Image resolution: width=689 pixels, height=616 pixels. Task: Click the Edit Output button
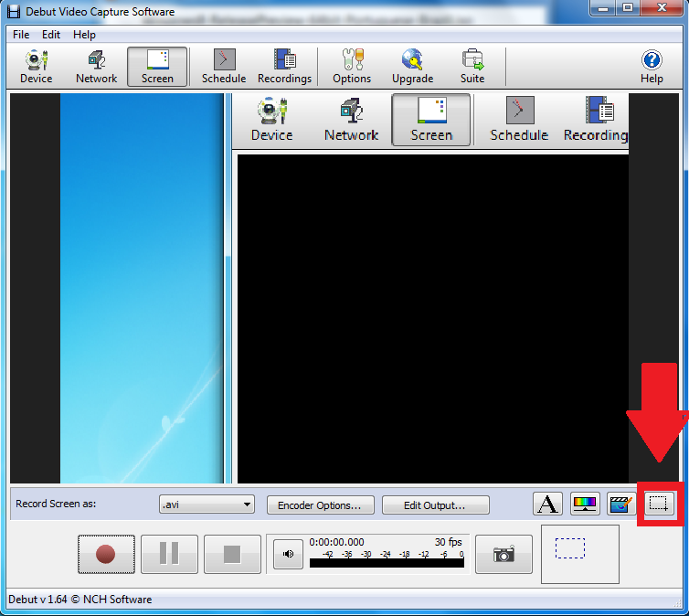click(436, 504)
